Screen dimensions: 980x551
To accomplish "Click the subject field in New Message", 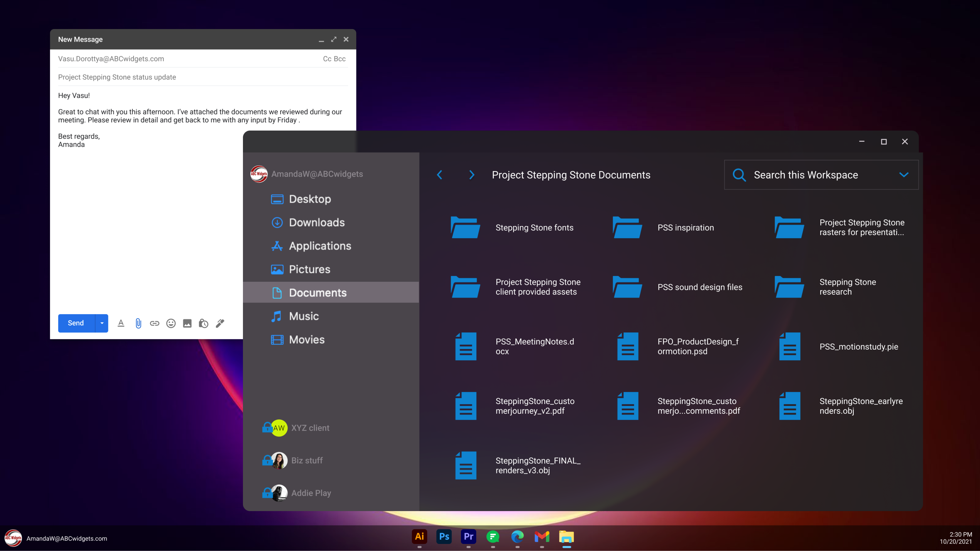I will pos(203,77).
